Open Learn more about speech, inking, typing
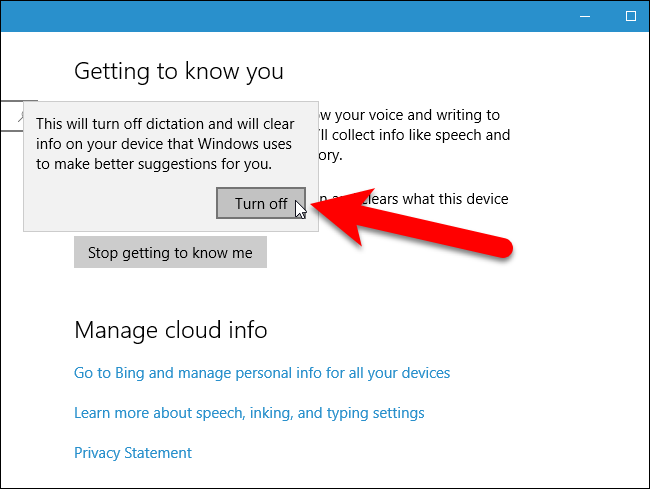 click(x=249, y=413)
